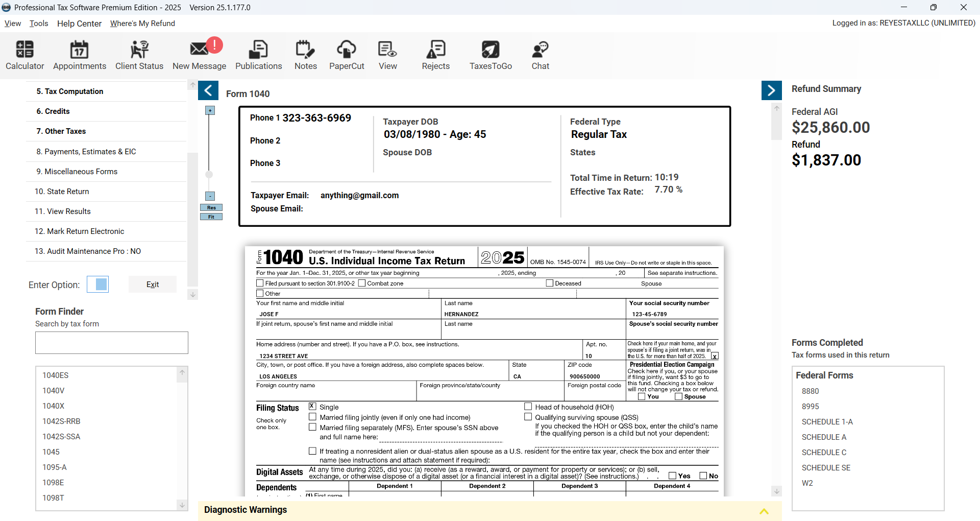
Task: Check the Deceased checkbox
Action: coord(550,283)
